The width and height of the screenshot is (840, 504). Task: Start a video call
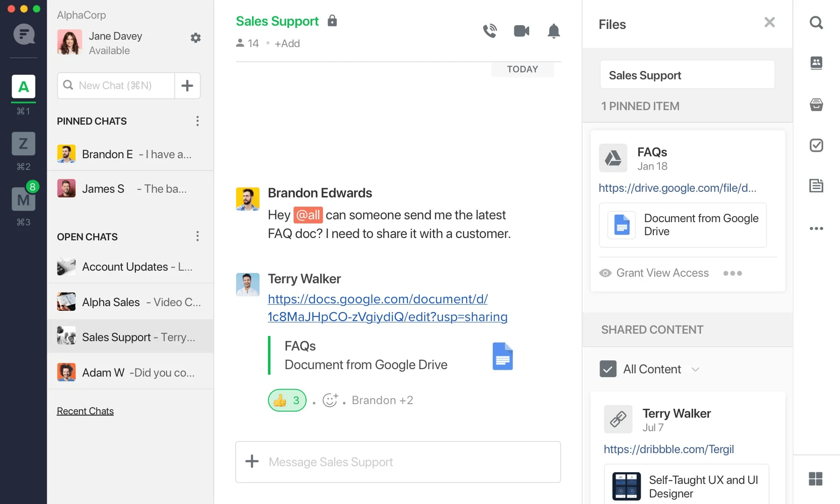click(521, 31)
